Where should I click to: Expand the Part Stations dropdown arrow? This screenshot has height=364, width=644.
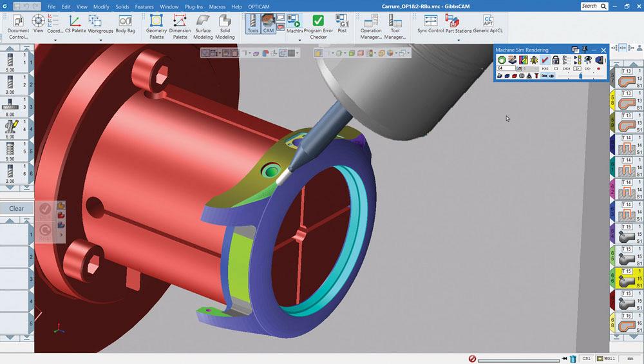[459, 40]
